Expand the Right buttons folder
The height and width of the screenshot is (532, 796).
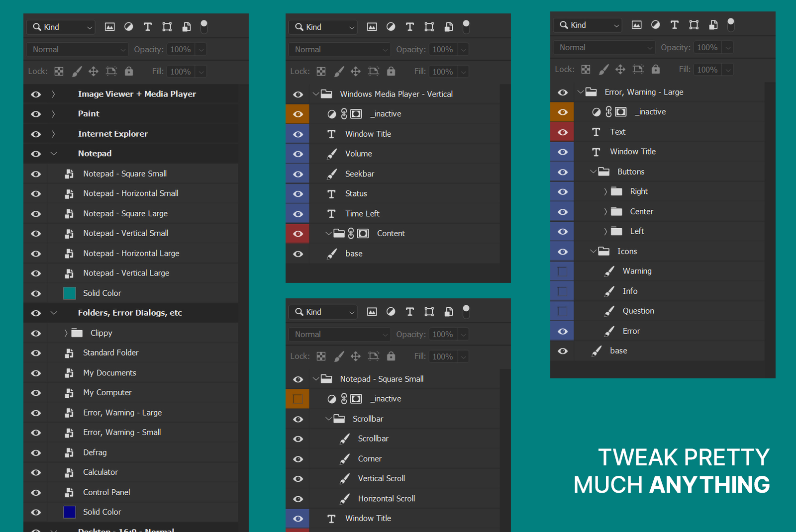[605, 191]
